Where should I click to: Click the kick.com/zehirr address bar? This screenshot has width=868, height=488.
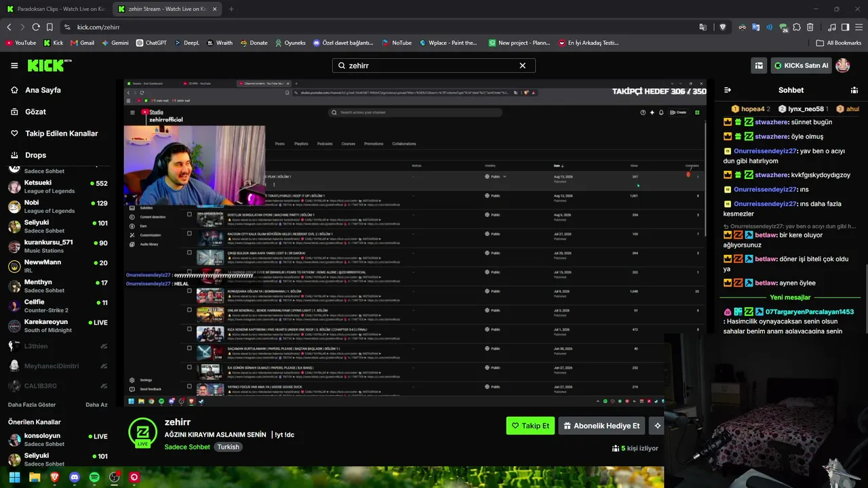[x=380, y=27]
